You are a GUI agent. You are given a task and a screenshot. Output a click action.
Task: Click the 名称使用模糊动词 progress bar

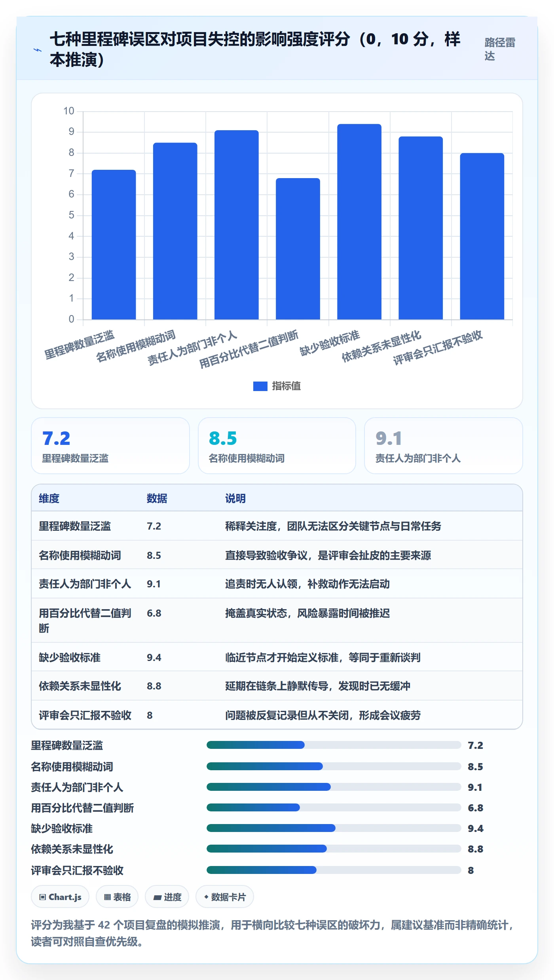pyautogui.click(x=334, y=766)
